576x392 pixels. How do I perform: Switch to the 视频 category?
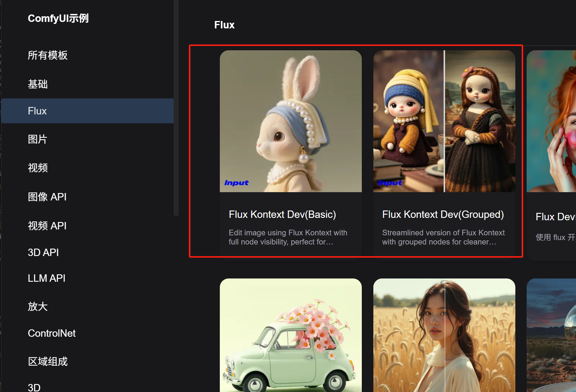click(x=38, y=168)
